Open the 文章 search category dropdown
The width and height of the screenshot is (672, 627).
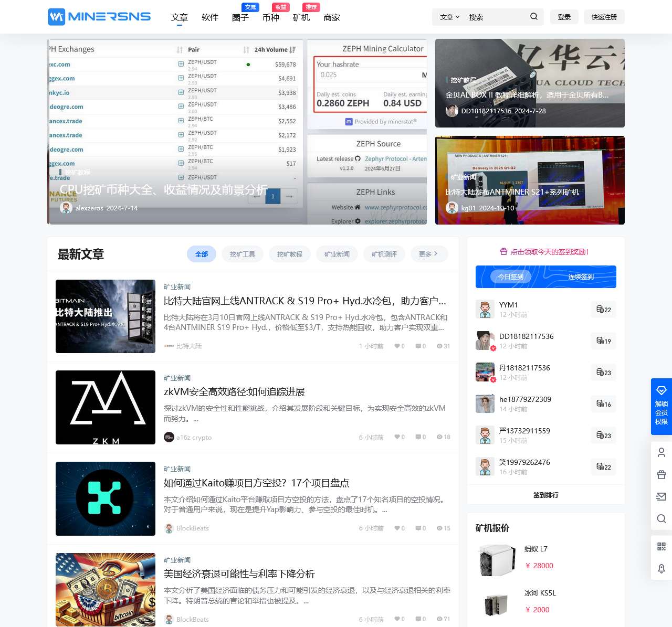450,17
